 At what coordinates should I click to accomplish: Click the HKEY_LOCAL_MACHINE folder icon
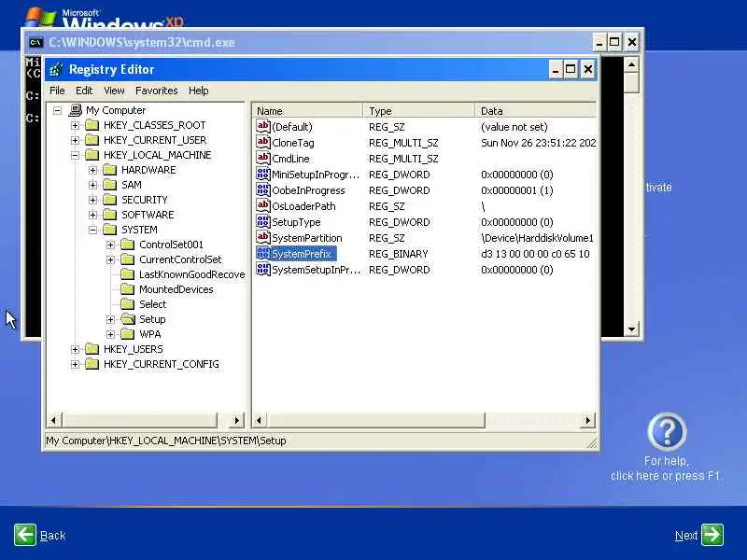92,155
